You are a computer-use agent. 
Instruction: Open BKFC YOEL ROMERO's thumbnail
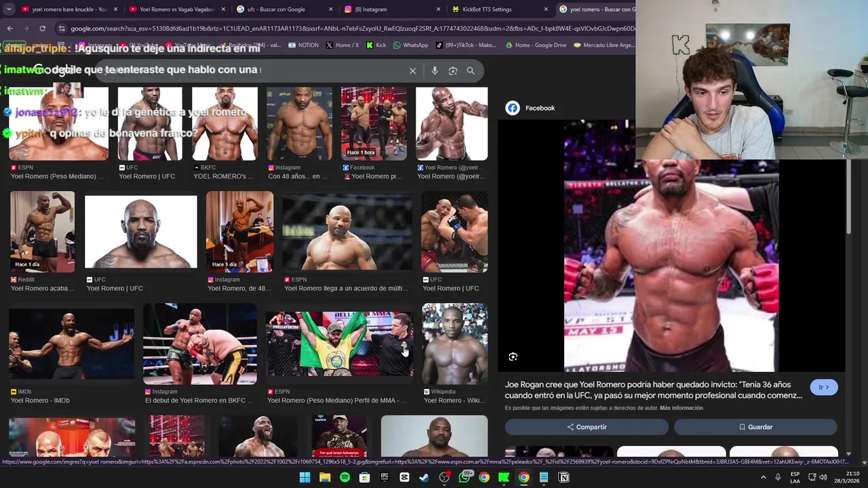(224, 123)
